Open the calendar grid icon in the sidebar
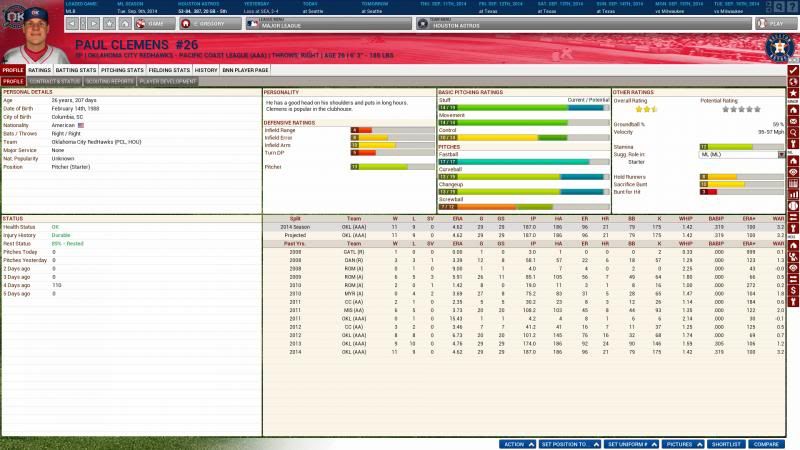The width and height of the screenshot is (800, 450). [793, 183]
